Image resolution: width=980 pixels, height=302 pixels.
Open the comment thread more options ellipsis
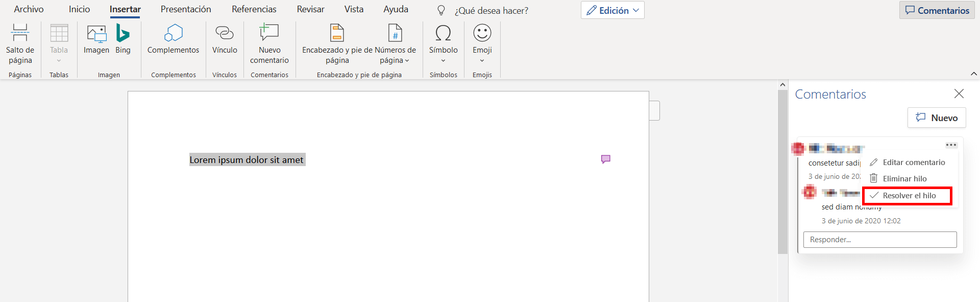[x=951, y=145]
